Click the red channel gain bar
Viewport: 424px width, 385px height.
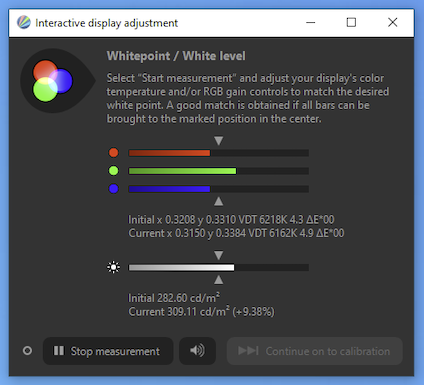(219, 153)
